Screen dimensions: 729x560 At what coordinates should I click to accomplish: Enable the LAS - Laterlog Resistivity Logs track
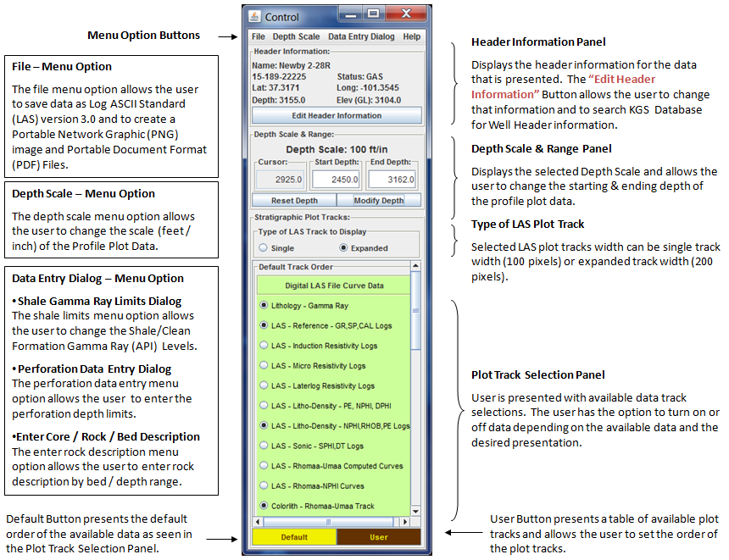click(264, 385)
